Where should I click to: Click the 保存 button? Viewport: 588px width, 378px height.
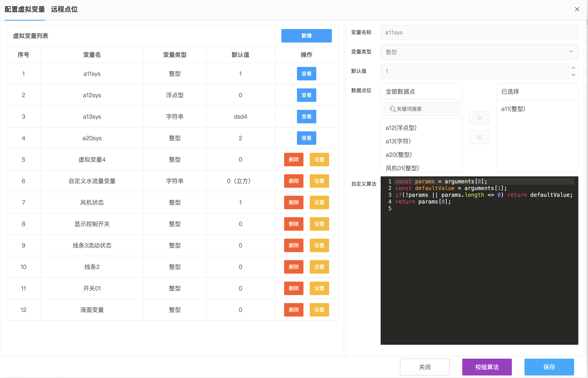[549, 367]
